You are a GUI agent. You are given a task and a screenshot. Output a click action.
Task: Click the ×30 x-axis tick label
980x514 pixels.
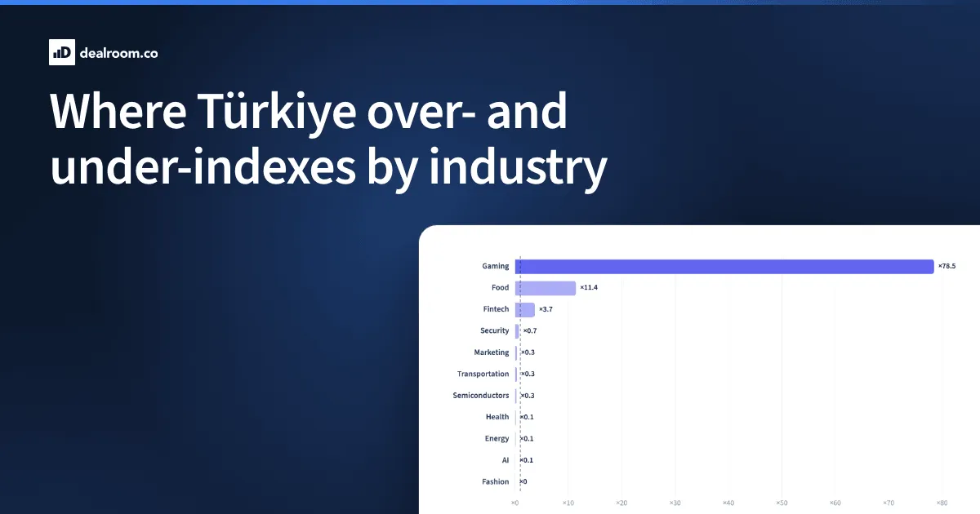point(675,503)
